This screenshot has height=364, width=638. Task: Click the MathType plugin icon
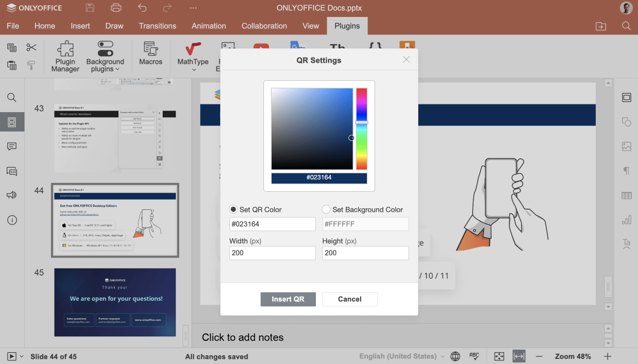[193, 49]
